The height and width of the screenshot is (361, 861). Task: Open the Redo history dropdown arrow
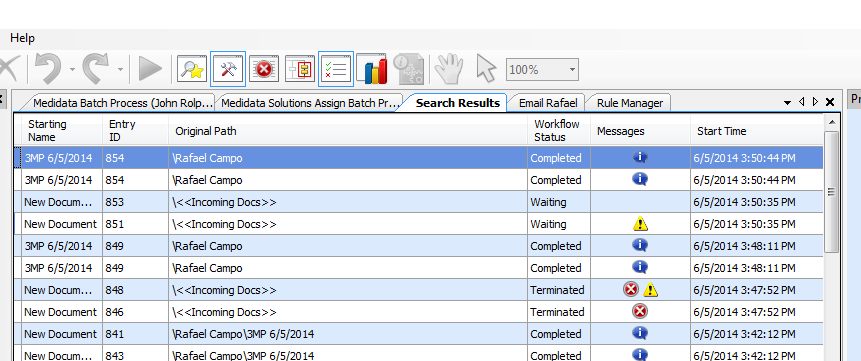point(121,70)
